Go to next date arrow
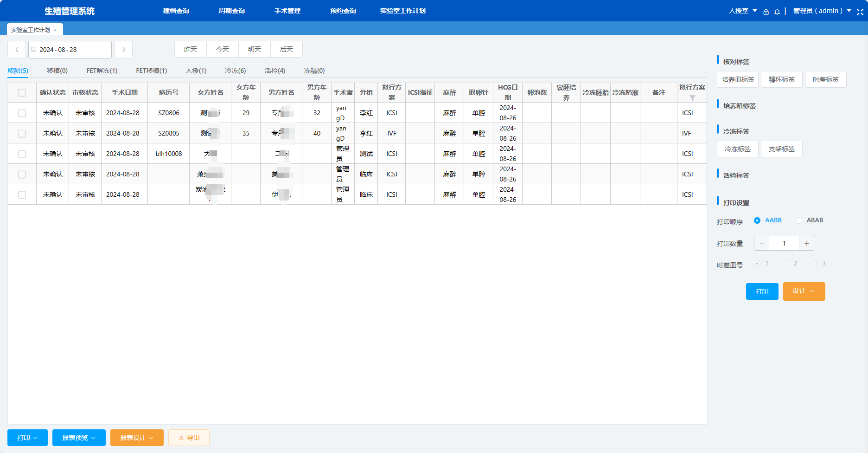 123,50
